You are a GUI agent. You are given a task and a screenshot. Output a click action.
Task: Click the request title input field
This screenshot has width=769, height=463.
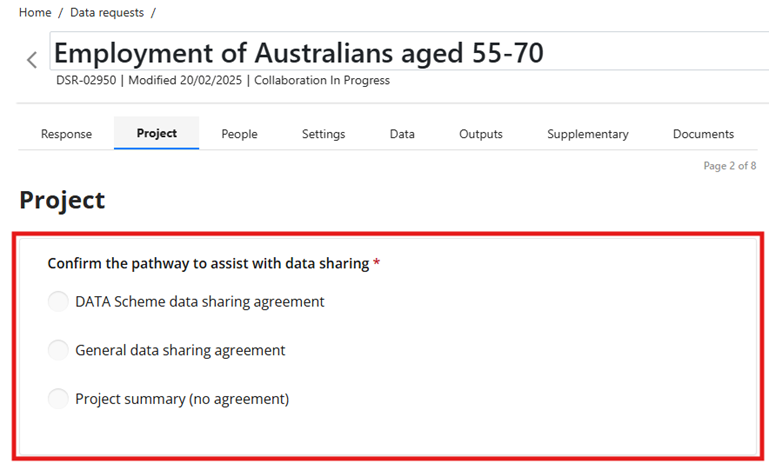tap(409, 51)
